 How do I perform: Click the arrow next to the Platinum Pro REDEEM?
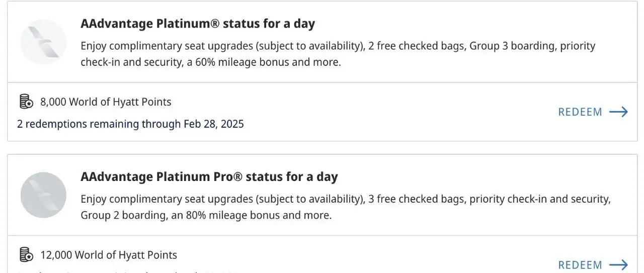(x=618, y=264)
